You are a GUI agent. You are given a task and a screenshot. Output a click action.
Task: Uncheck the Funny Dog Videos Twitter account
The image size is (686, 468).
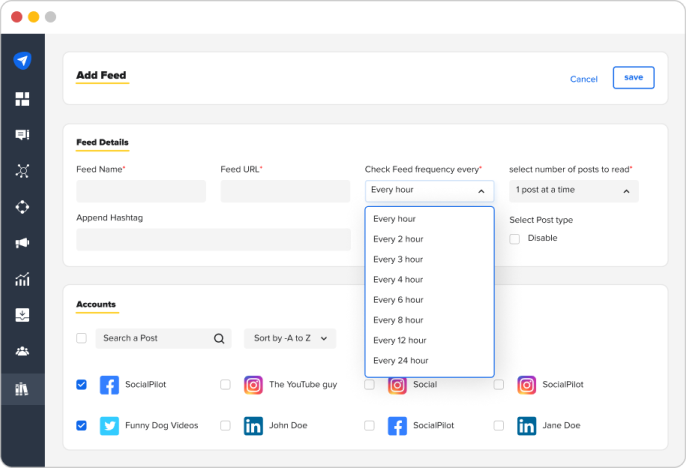(81, 426)
